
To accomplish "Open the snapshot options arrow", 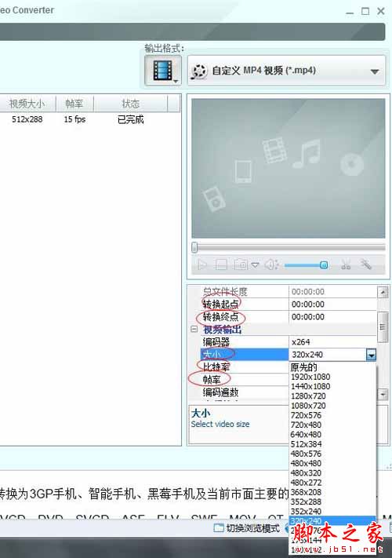I will pyautogui.click(x=255, y=264).
